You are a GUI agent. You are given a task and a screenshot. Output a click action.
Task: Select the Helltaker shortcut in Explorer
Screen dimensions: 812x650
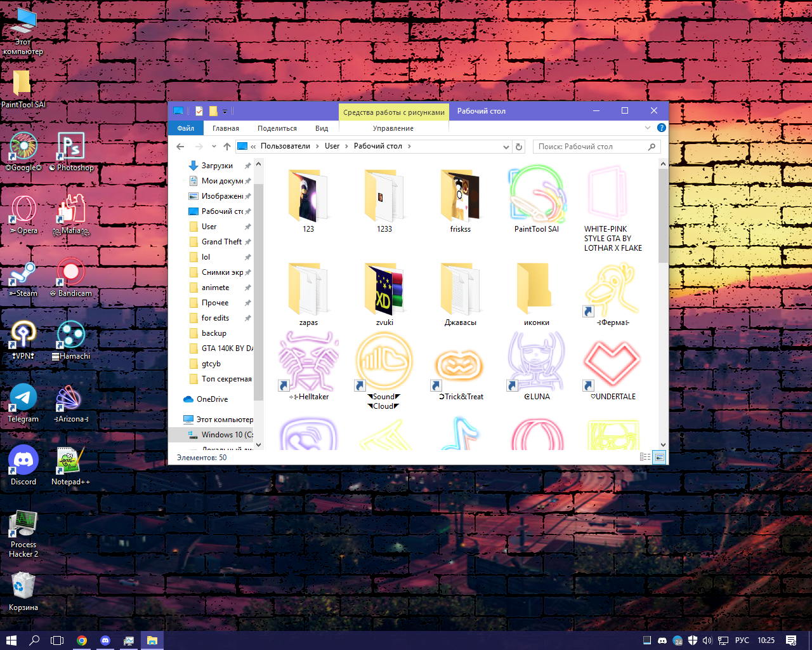pos(308,366)
